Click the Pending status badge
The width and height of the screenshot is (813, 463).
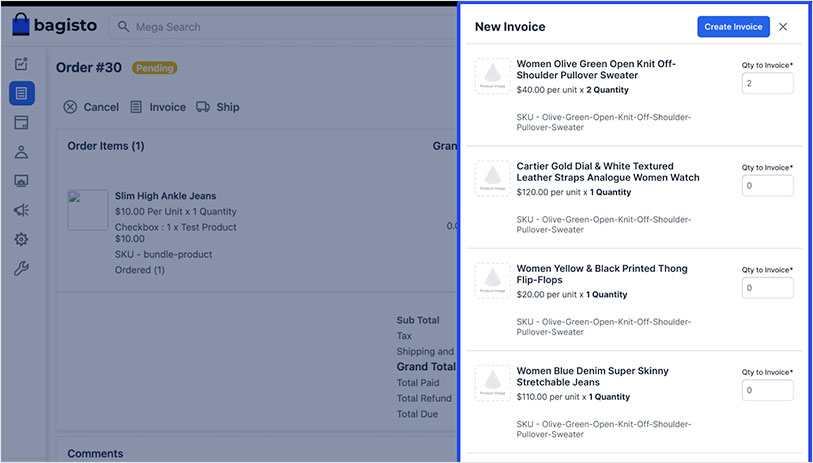point(155,68)
